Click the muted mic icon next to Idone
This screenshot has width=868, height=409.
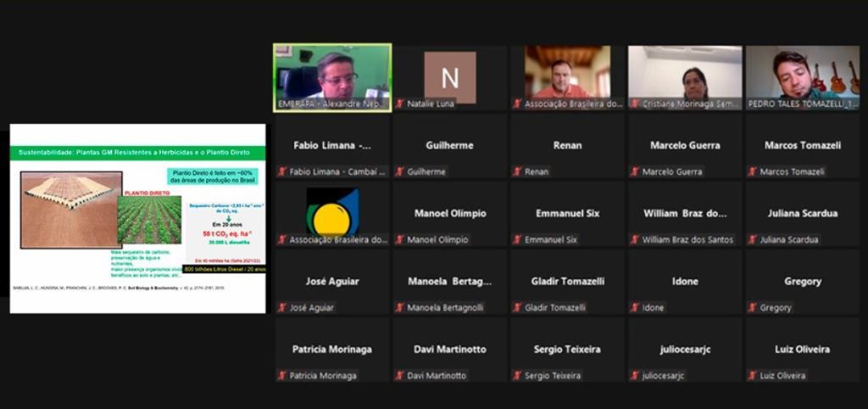pos(635,307)
